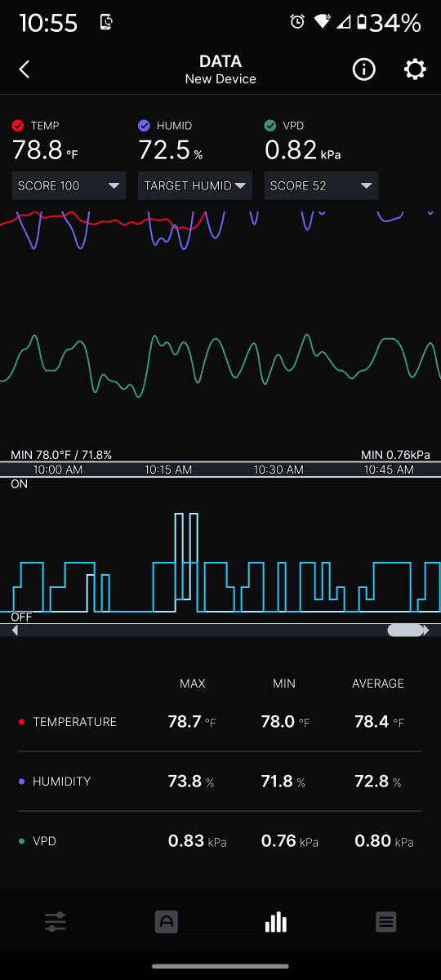This screenshot has width=441, height=980.
Task: Toggle the VPD series checkmark
Action: tap(270, 126)
